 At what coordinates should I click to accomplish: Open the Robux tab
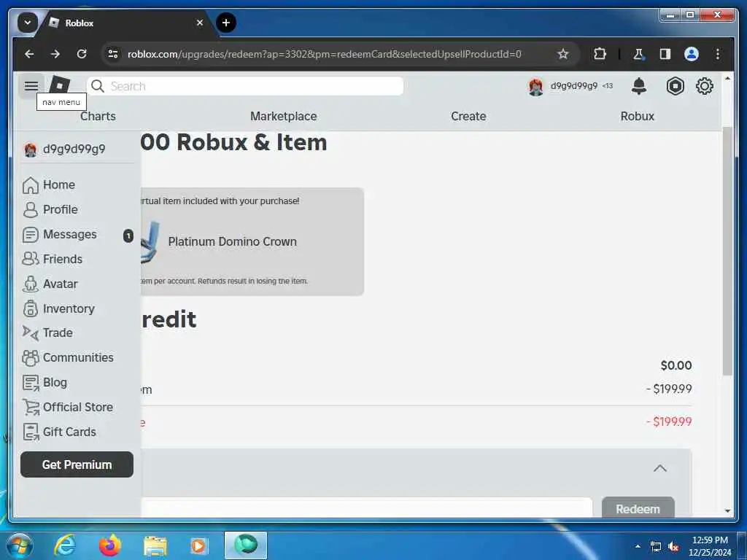[637, 116]
